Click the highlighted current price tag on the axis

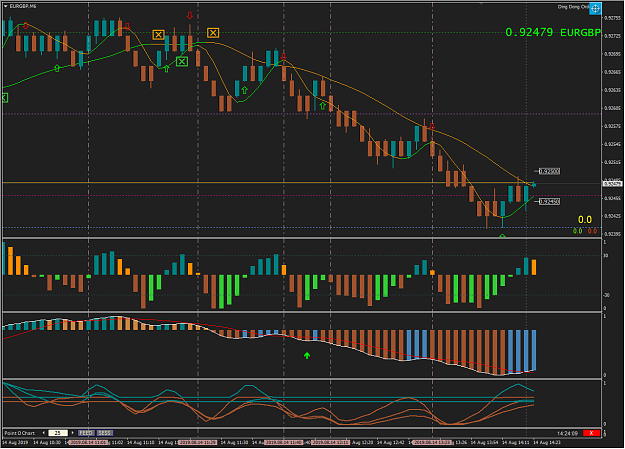[613, 184]
